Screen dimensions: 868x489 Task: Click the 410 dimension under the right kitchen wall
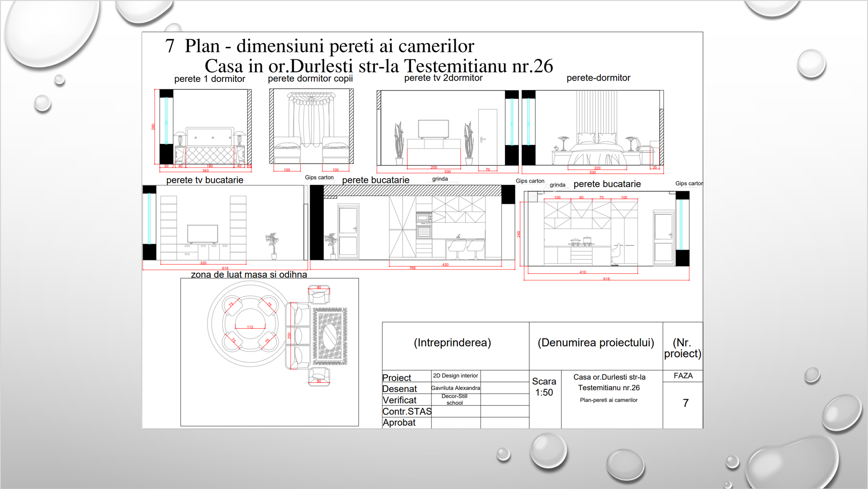[x=583, y=272]
